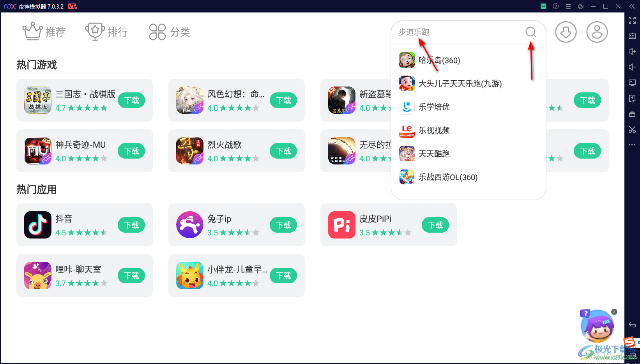Click the search input field showing 步道乐跑
The height and width of the screenshot is (364, 640).
coord(460,32)
